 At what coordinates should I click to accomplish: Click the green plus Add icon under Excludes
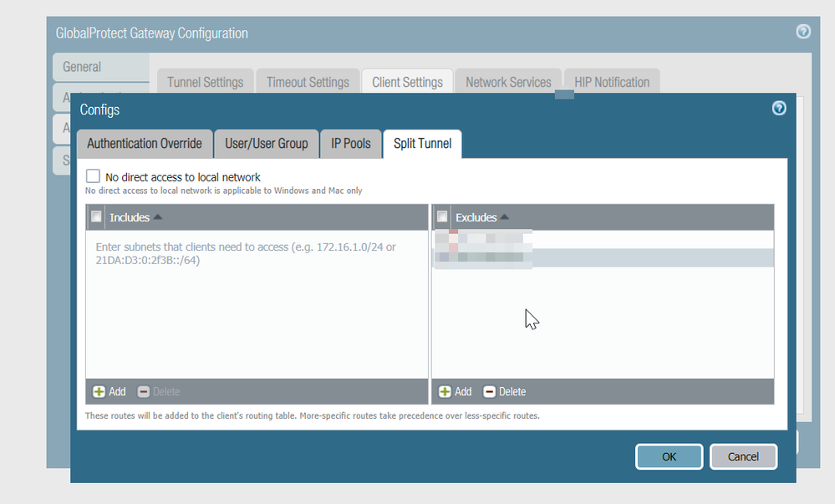tap(445, 392)
